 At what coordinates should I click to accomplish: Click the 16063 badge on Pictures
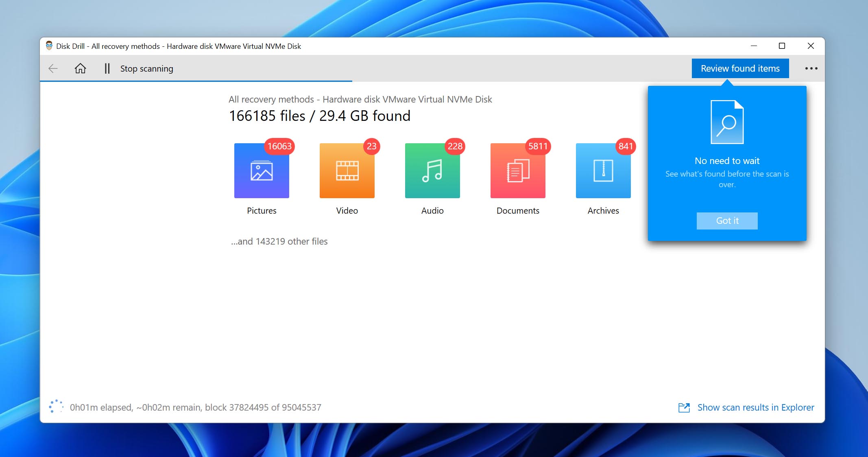point(279,146)
